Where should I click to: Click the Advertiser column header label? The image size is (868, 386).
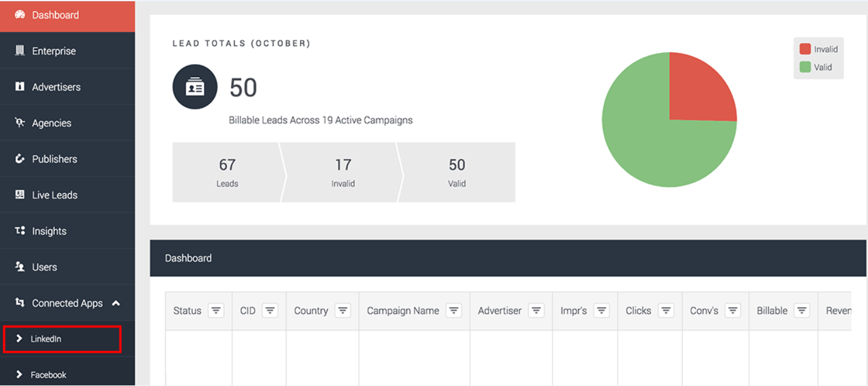coord(500,311)
